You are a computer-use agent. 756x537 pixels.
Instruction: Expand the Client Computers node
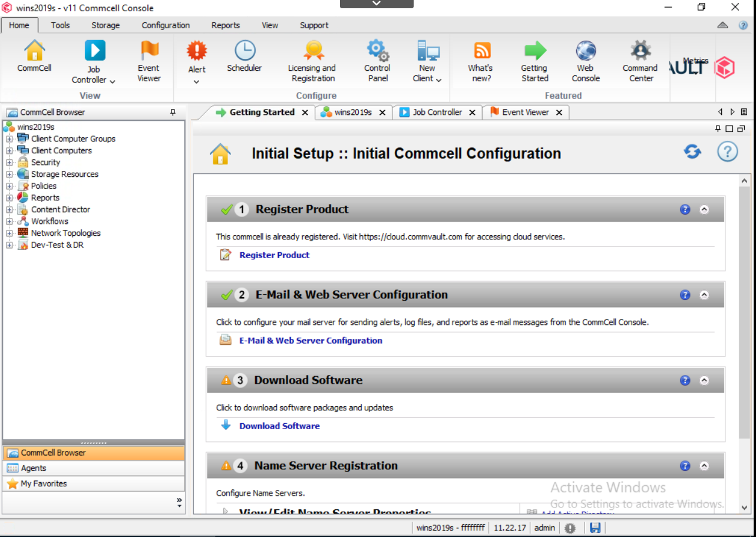(9, 151)
